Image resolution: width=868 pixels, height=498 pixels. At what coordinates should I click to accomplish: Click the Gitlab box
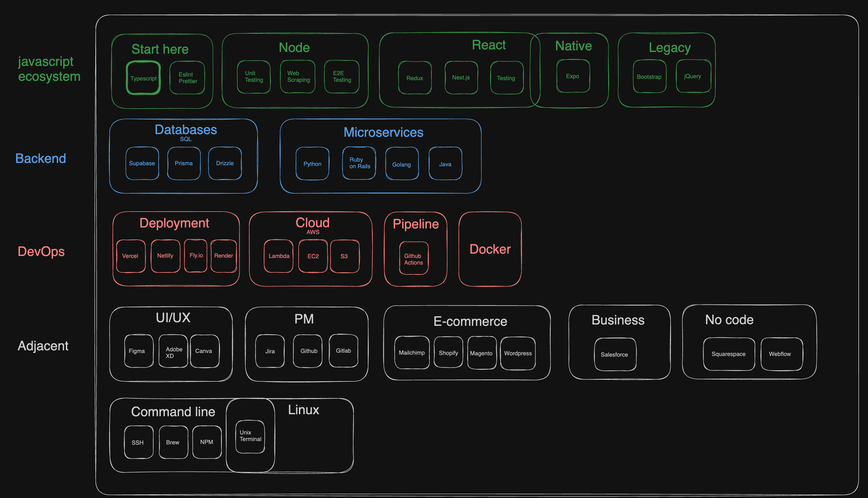344,351
